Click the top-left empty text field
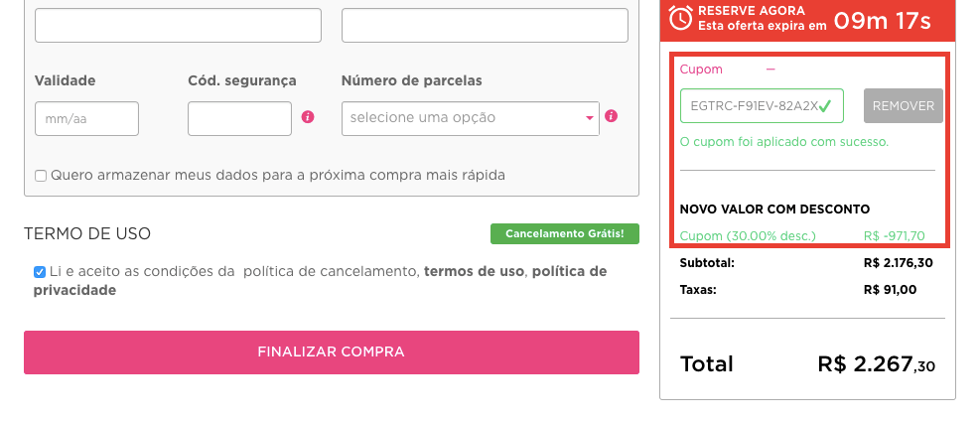The height and width of the screenshot is (421, 980). point(178,25)
